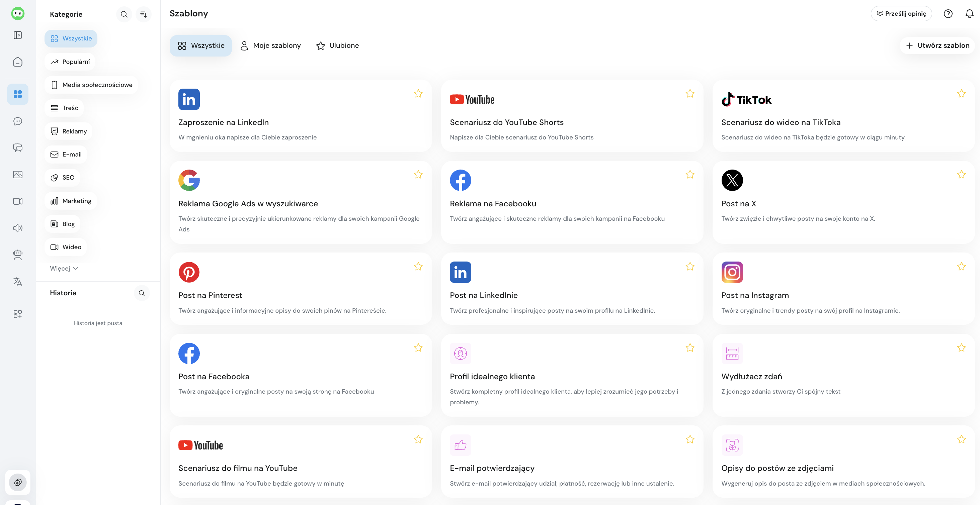
Task: Expand the Więcej categories list
Action: [64, 269]
